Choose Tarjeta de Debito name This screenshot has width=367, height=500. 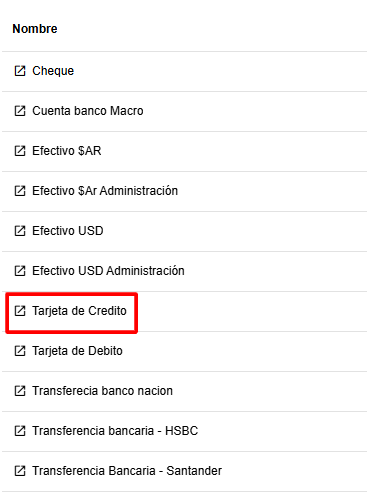click(77, 351)
